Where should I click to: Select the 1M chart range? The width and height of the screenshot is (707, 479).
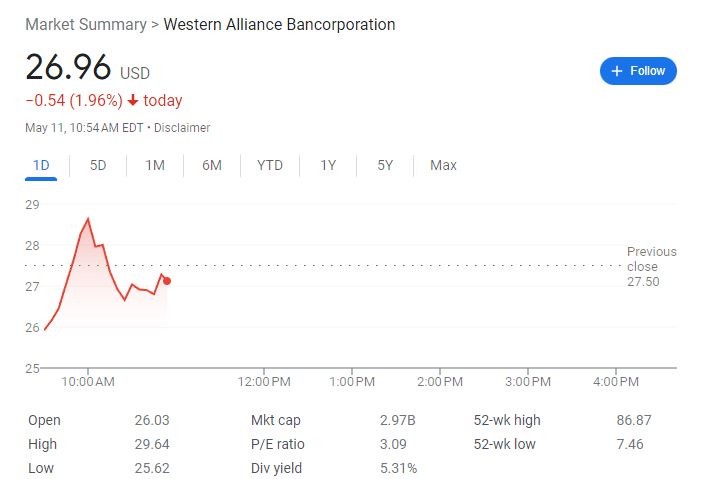[155, 165]
